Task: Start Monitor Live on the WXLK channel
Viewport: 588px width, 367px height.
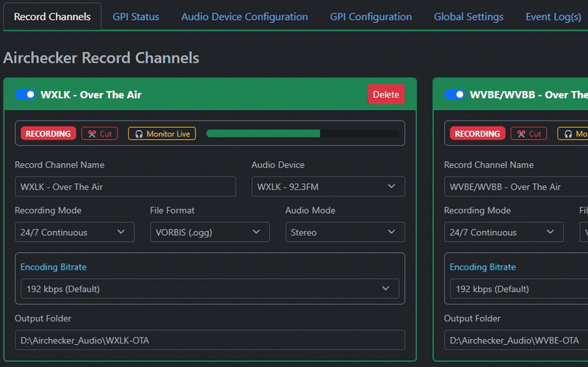Action: pos(162,134)
